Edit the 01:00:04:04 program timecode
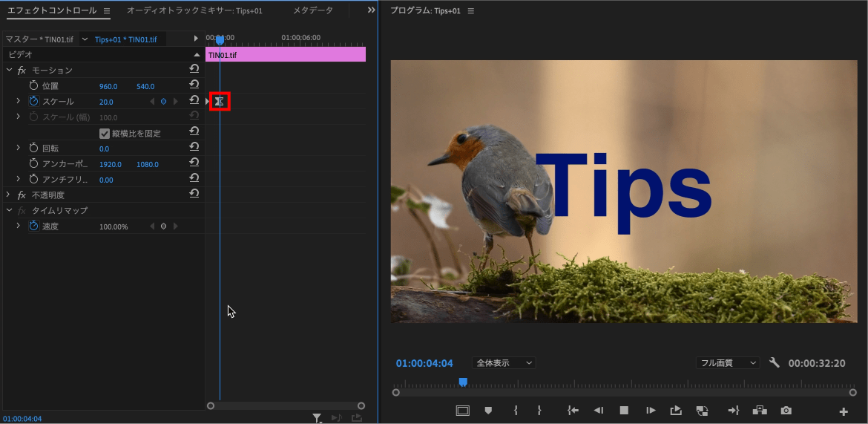 tap(424, 364)
